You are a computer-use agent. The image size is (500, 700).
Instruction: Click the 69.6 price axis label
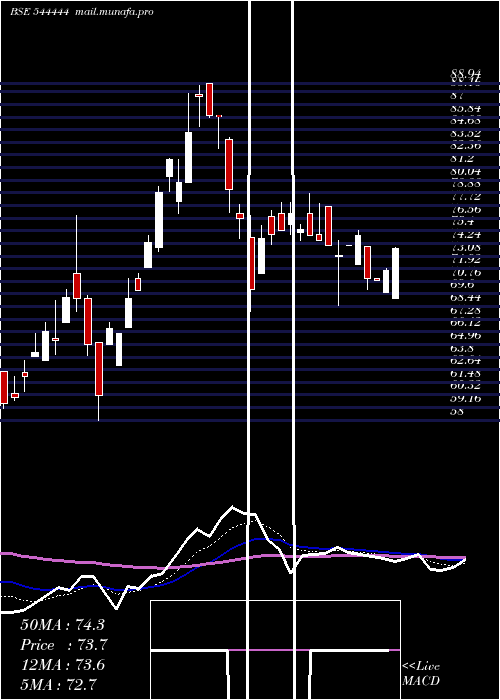coord(462,285)
